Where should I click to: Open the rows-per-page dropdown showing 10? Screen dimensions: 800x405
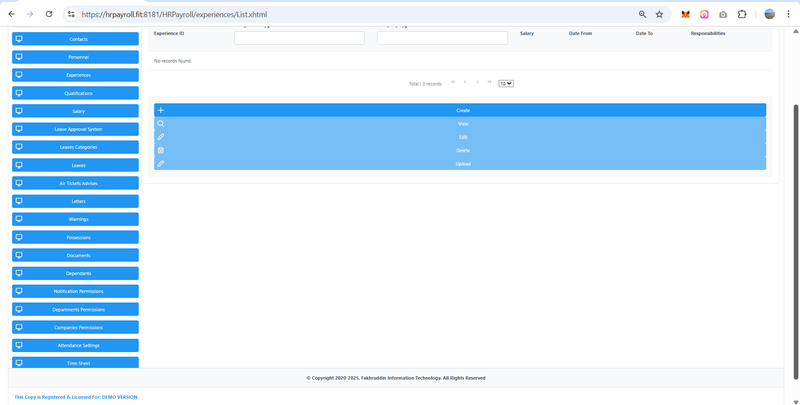coord(506,84)
